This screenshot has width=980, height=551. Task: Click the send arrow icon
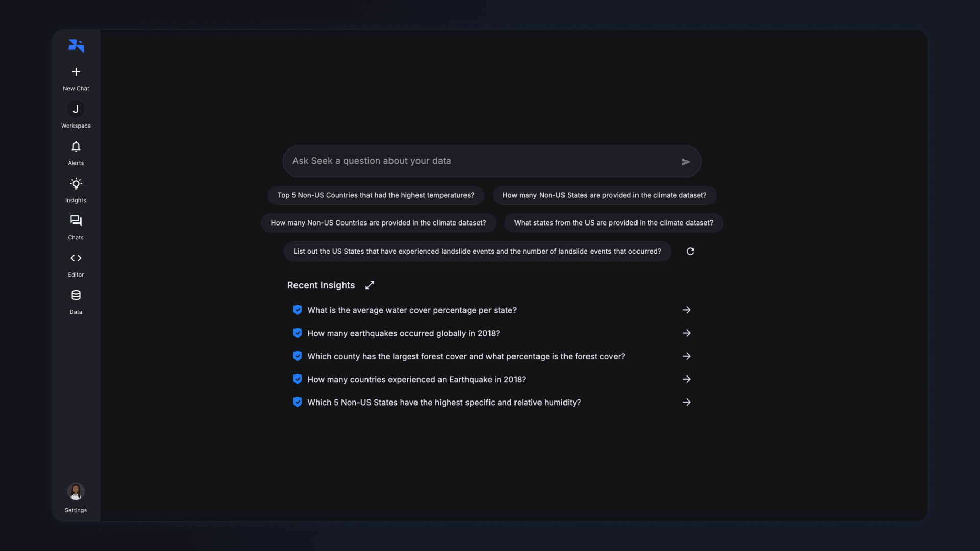685,162
